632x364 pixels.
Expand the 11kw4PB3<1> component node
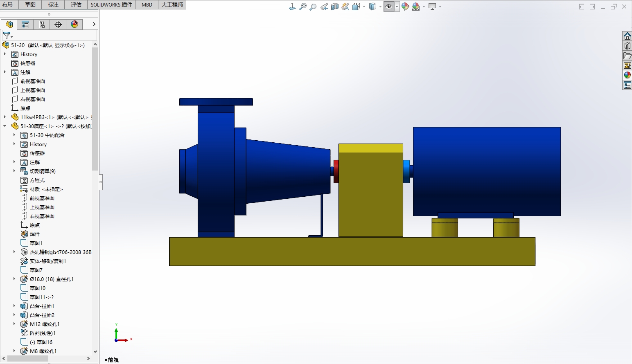point(5,117)
